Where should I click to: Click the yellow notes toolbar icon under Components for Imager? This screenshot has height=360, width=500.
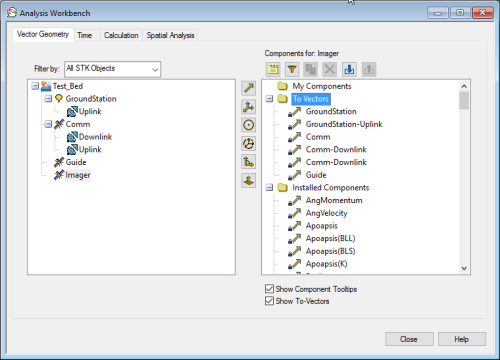tap(273, 69)
